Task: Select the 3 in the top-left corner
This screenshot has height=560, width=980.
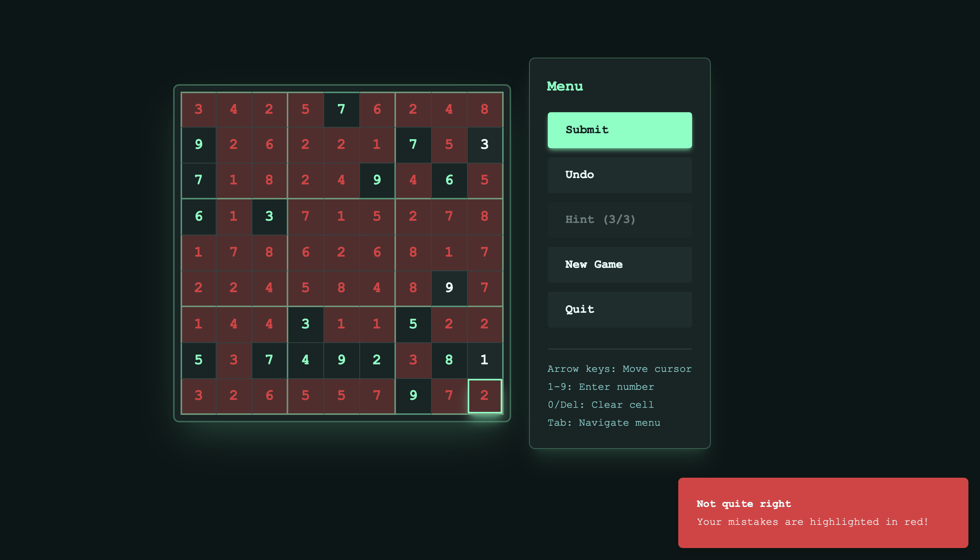Action: (x=198, y=109)
